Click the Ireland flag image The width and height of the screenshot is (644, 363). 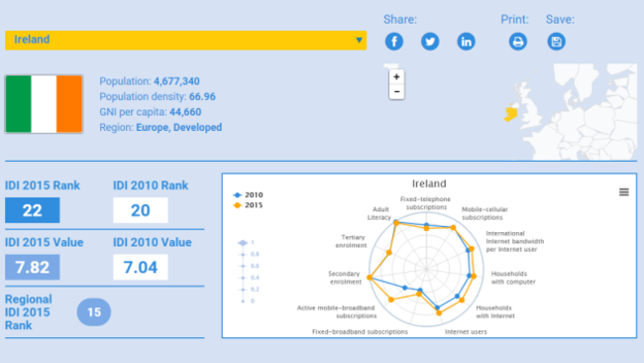(44, 104)
